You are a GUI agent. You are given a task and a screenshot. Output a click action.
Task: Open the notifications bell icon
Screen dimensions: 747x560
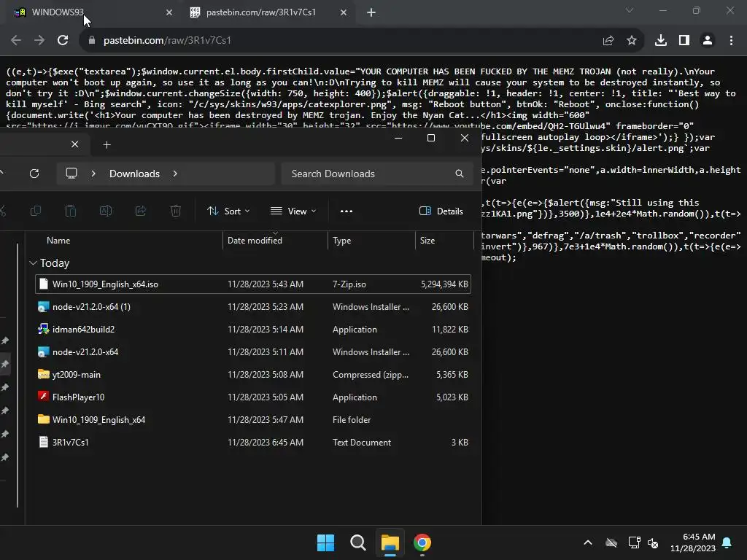coord(727,542)
